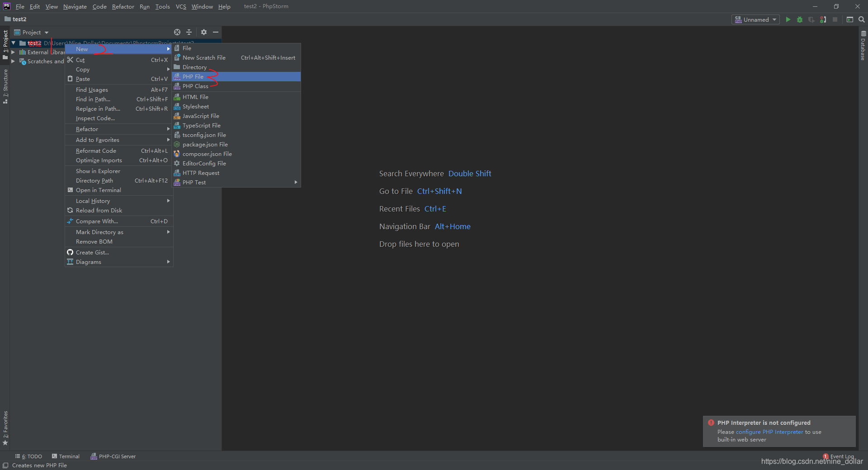Click Paste in the context menu
Viewport: 868px width, 470px height.
pyautogui.click(x=119, y=79)
